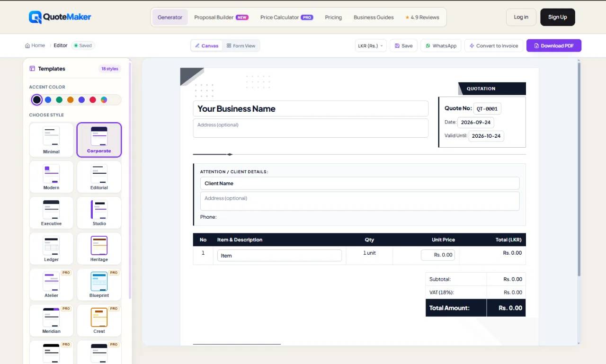Select the black accent color
This screenshot has height=364, width=606.
[x=37, y=100]
